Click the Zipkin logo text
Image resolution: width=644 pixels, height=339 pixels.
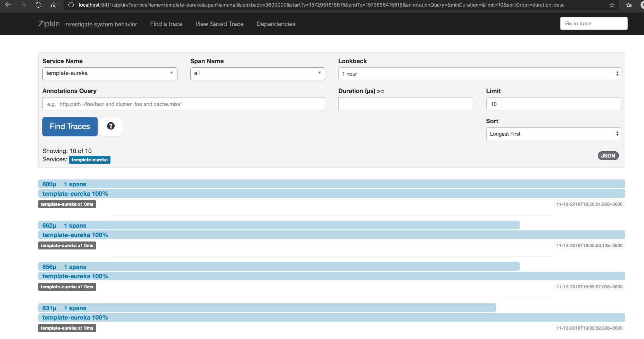point(49,24)
